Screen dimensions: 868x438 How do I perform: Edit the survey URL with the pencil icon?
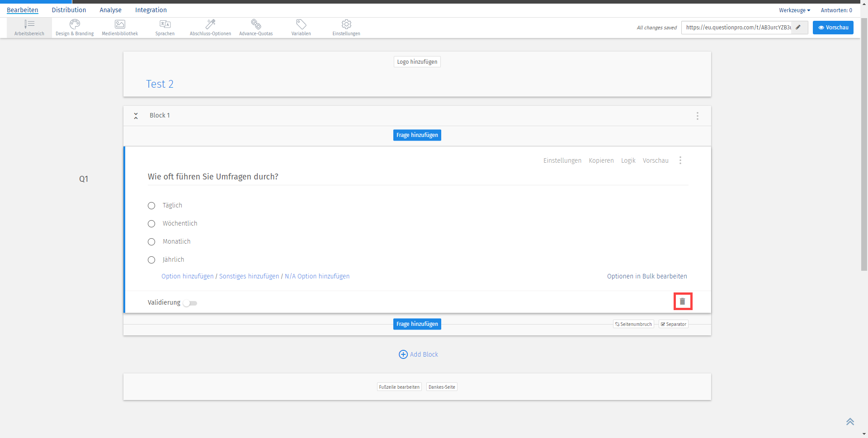point(799,27)
